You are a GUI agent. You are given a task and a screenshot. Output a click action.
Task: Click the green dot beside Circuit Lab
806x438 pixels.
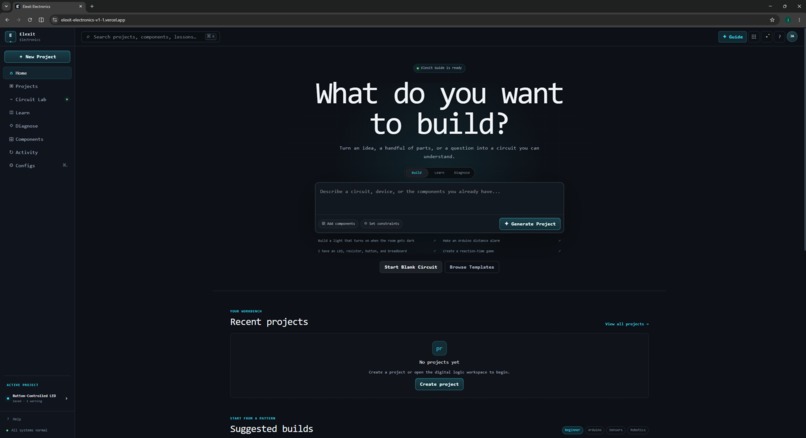(67, 99)
